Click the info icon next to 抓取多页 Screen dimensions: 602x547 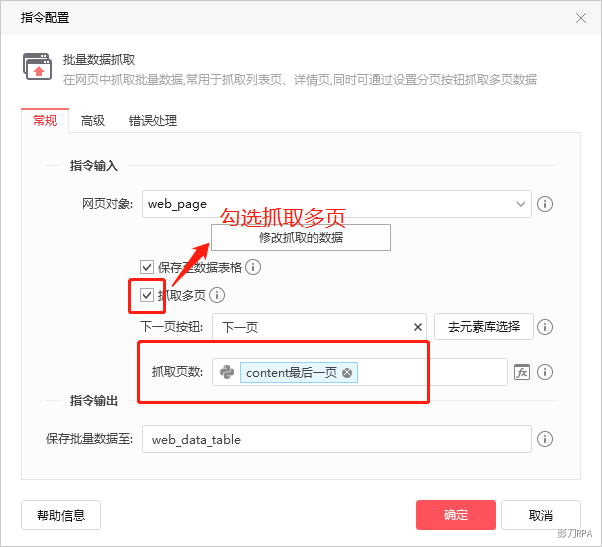coord(217,295)
